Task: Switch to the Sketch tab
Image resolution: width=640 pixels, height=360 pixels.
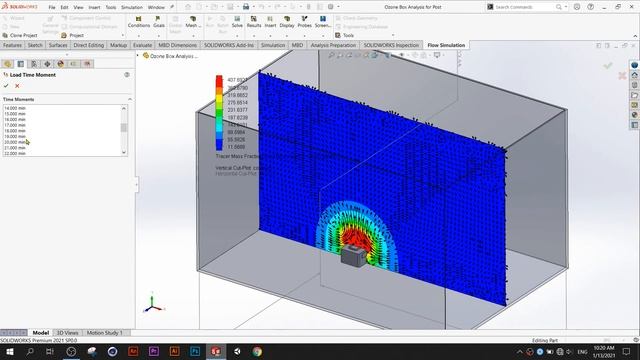Action: [x=35, y=45]
